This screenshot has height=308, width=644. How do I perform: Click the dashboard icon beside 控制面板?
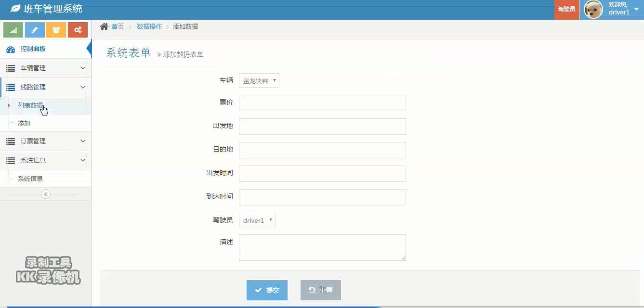point(11,49)
